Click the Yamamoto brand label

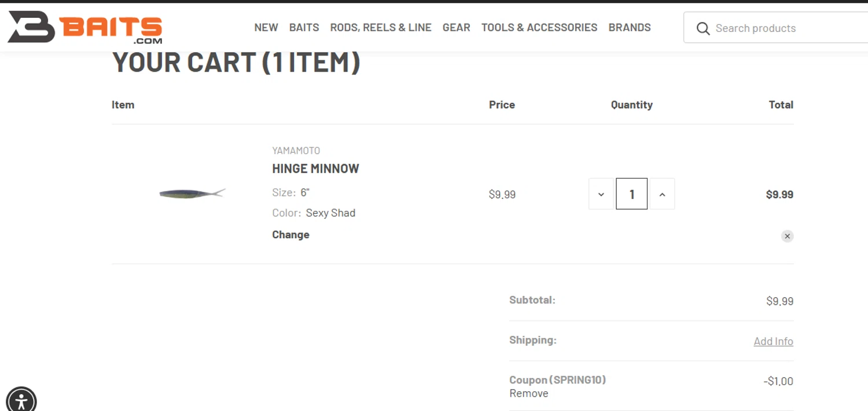point(296,151)
